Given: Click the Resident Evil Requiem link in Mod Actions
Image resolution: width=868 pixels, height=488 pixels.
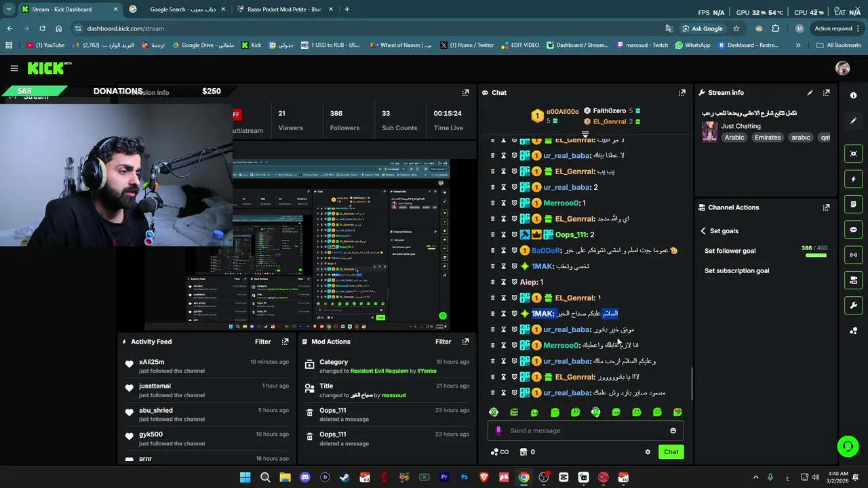Looking at the screenshot, I should click(x=379, y=371).
